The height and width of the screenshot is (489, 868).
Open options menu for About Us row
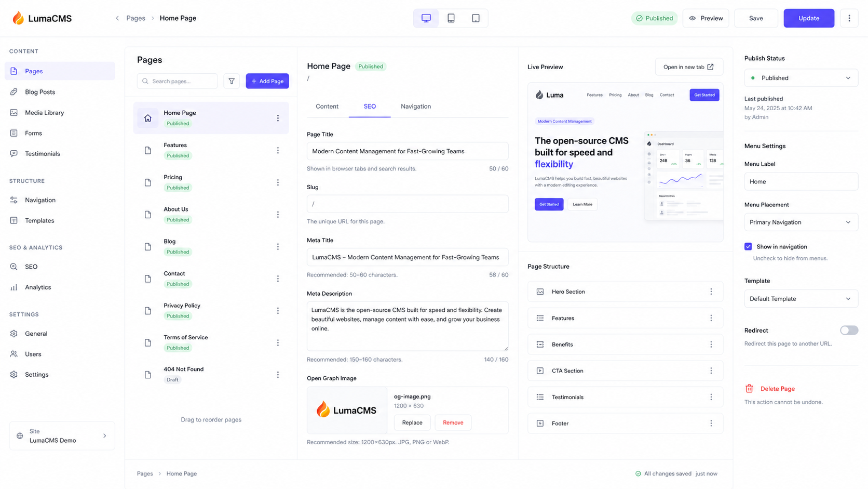coord(278,215)
